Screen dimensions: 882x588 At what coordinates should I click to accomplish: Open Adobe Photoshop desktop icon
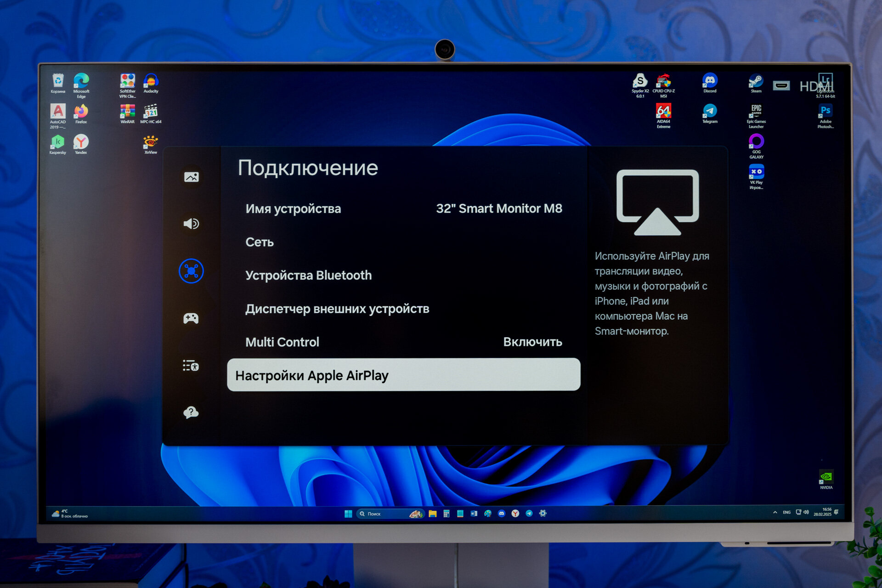(825, 116)
